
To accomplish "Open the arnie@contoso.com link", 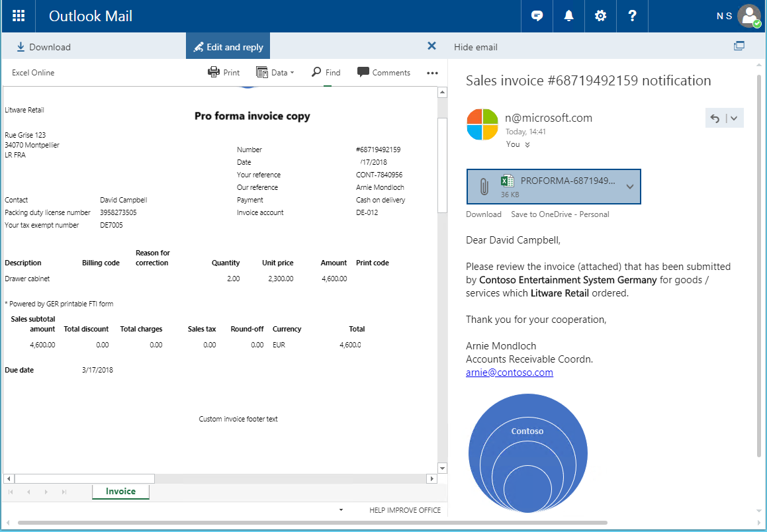I will tap(509, 373).
